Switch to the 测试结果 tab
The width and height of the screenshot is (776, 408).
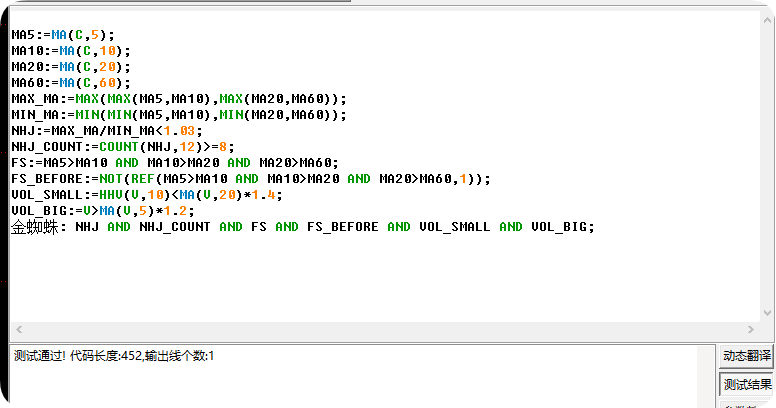(746, 384)
